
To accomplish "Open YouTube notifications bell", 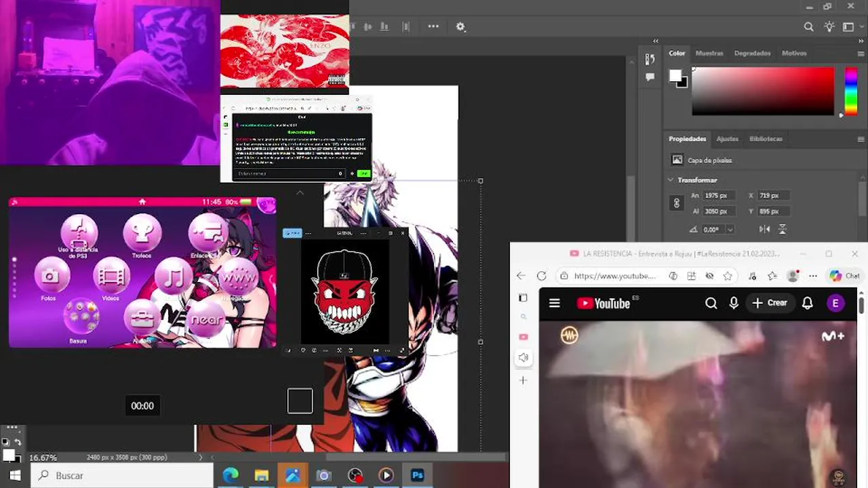I will pyautogui.click(x=807, y=303).
